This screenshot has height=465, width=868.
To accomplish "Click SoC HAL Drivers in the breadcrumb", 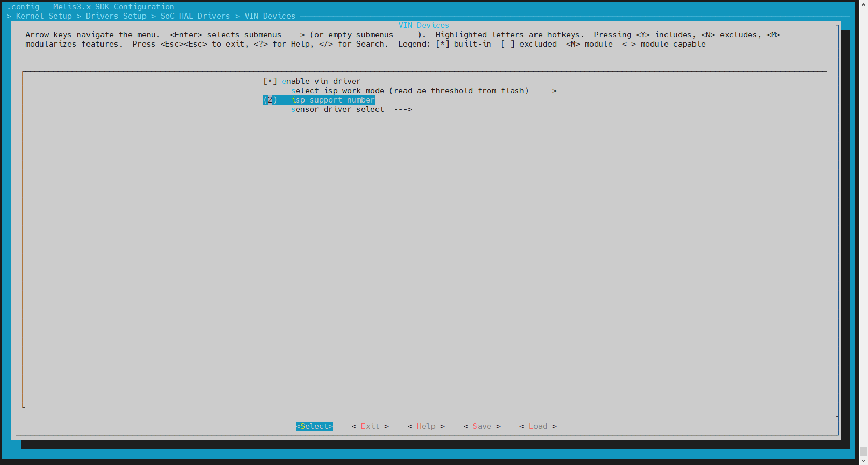I will coord(195,16).
